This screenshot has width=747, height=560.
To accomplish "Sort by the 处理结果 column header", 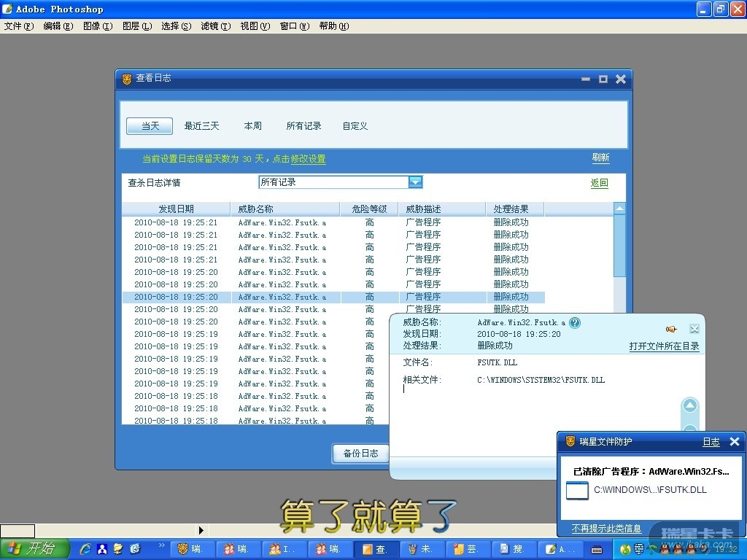I will tap(515, 209).
